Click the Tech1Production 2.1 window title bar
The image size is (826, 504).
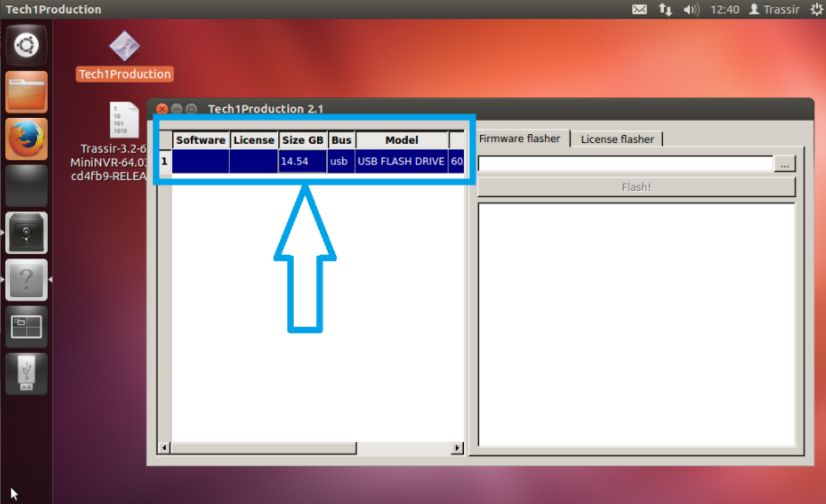click(480, 108)
